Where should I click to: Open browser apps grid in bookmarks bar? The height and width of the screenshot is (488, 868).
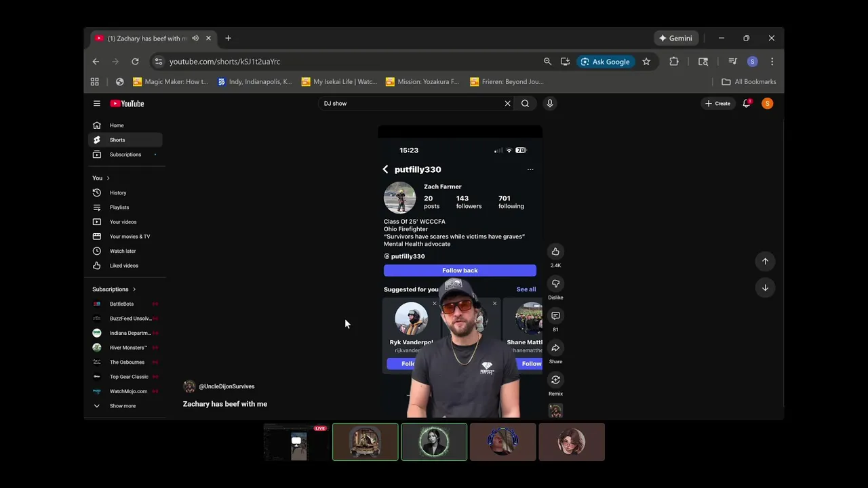(95, 82)
